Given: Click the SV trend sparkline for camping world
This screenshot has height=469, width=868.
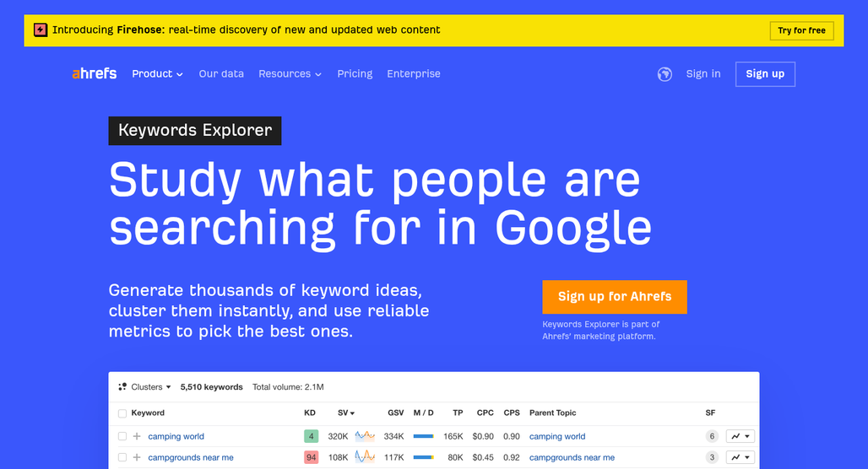Looking at the screenshot, I should (365, 437).
